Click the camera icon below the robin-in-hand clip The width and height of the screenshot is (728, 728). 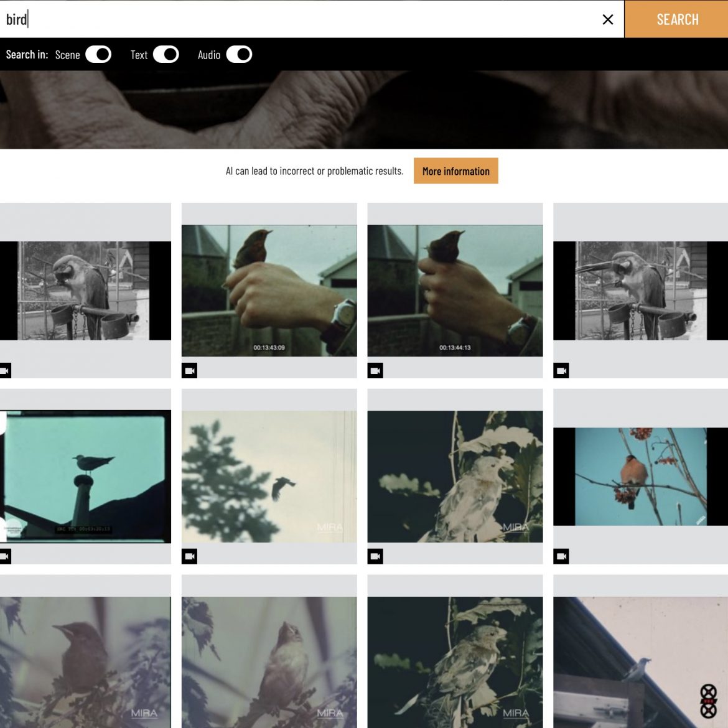pos(190,370)
